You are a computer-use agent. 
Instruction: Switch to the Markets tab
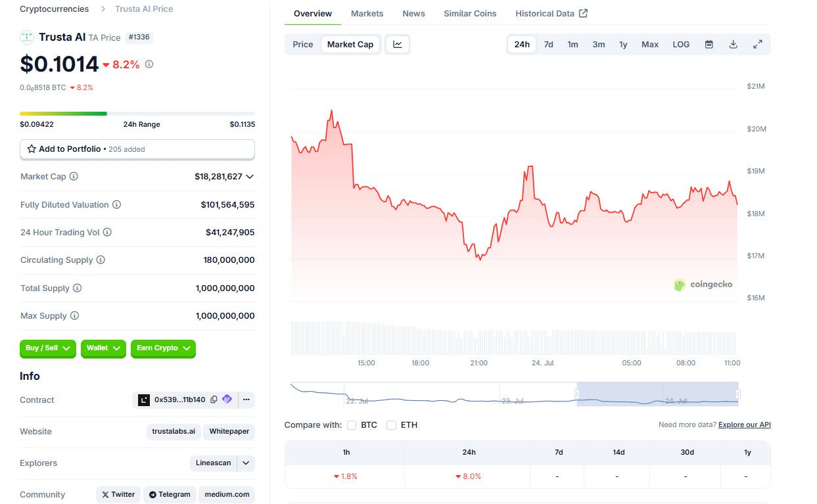[367, 14]
